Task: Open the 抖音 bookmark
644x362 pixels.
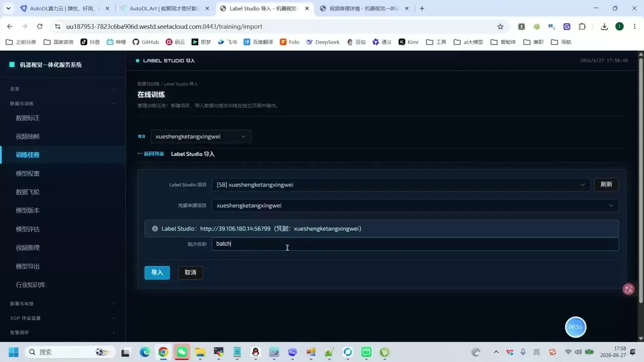Action: pos(90,42)
